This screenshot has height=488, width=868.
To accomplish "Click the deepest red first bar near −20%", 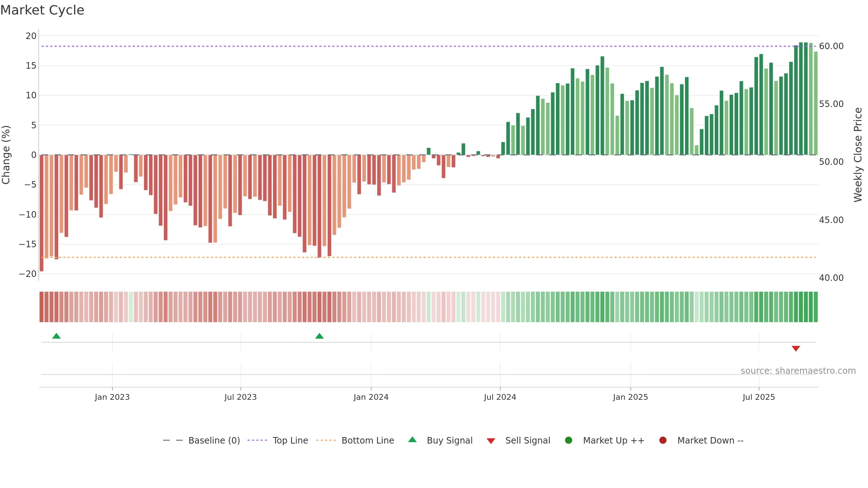I will pyautogui.click(x=42, y=213).
